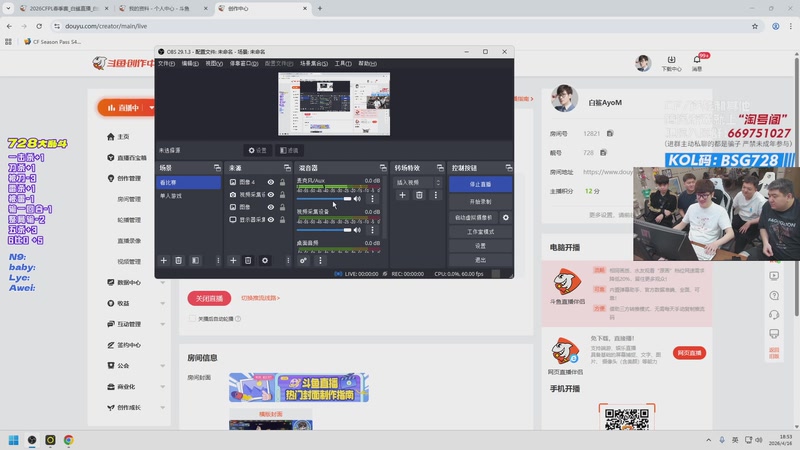Lock the 显示器采集 source
Viewport: 800px width, 450px height.
282,219
